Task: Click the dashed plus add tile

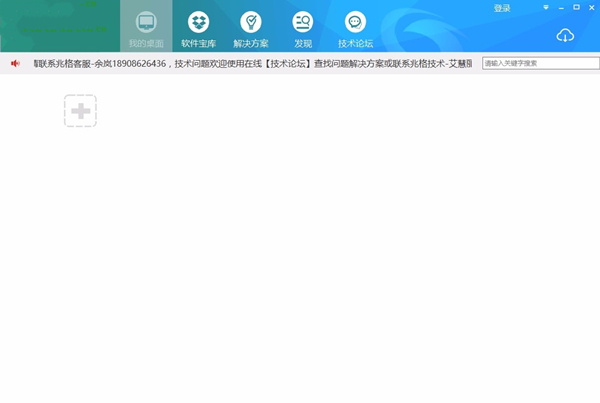Action: click(80, 111)
